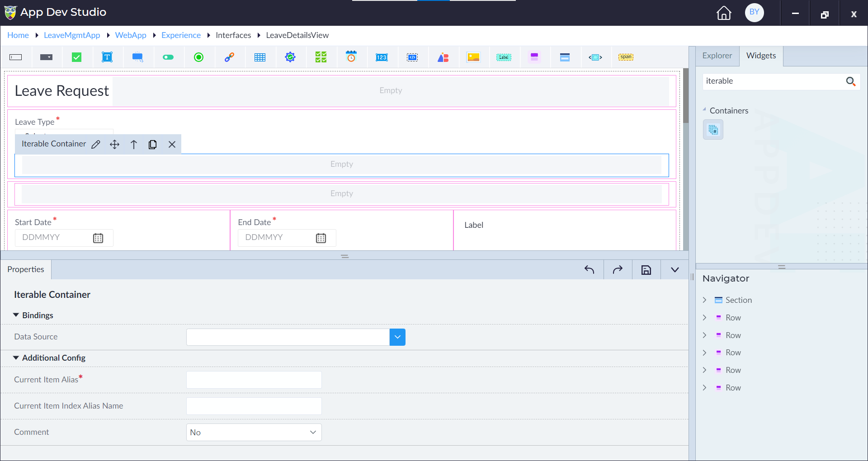Select the checkbox group widget icon
Viewport: 868px width, 461px height.
pos(321,57)
